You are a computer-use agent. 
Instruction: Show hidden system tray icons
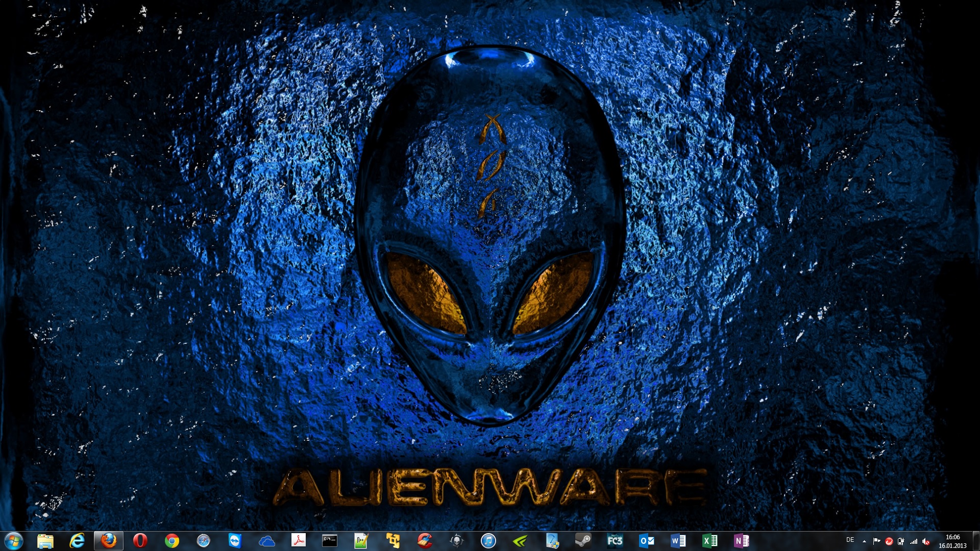tap(864, 541)
